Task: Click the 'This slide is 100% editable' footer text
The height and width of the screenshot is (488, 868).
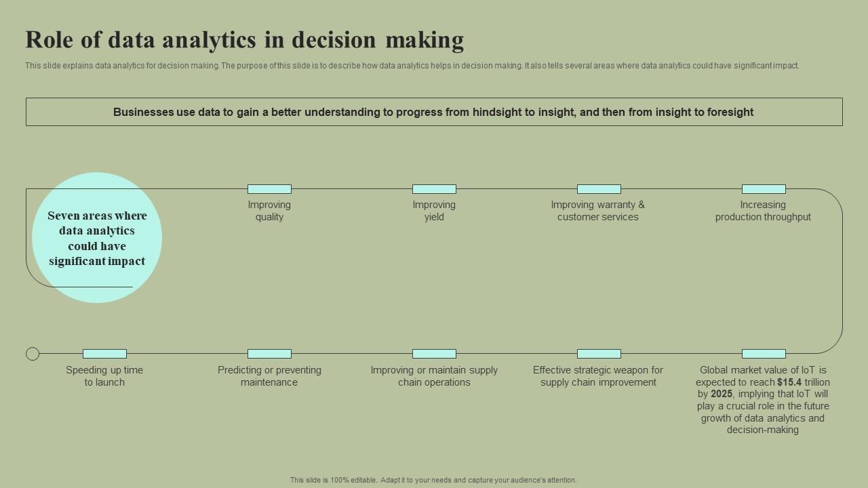Action: (x=433, y=480)
